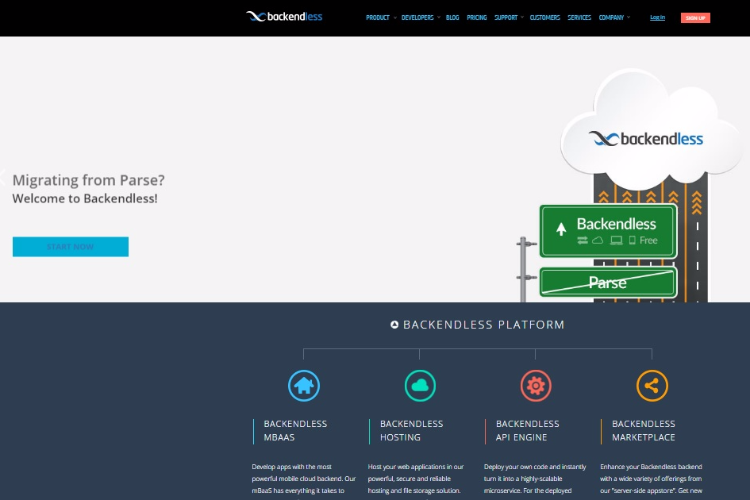Click the green Backendless road sign
Image resolution: width=750 pixels, height=500 pixels.
point(608,232)
